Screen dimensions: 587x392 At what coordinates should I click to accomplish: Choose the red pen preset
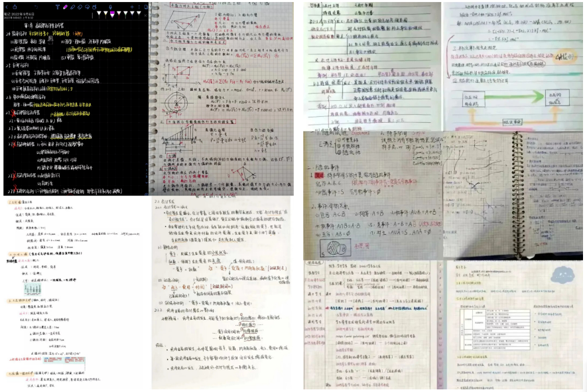119,14
